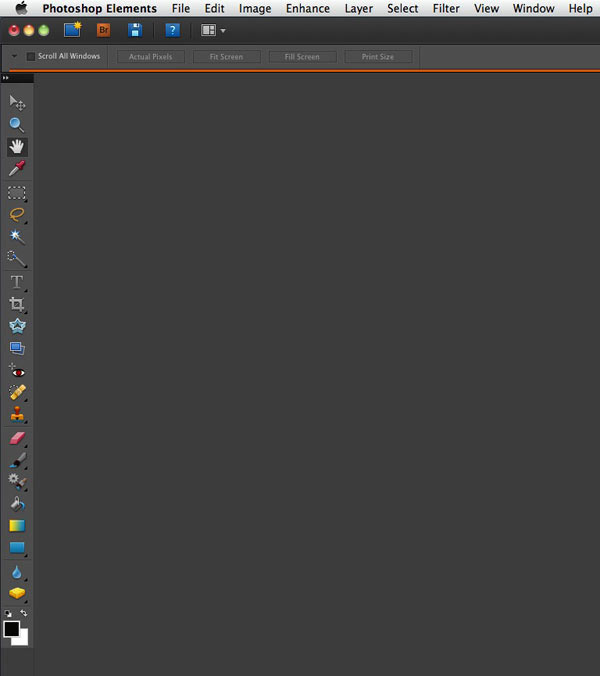Open the Enhance menu
Viewport: 600px width, 676px height.
click(x=308, y=8)
